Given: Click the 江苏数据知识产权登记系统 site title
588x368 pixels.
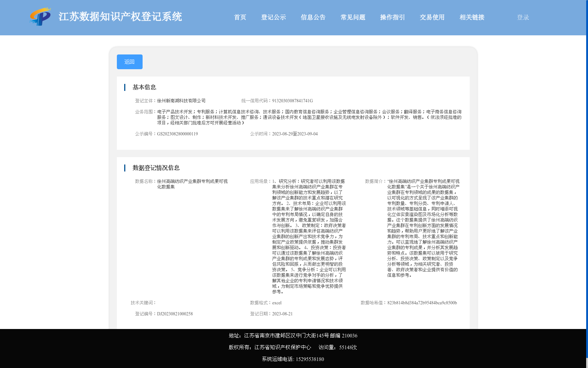Looking at the screenshot, I should [120, 17].
